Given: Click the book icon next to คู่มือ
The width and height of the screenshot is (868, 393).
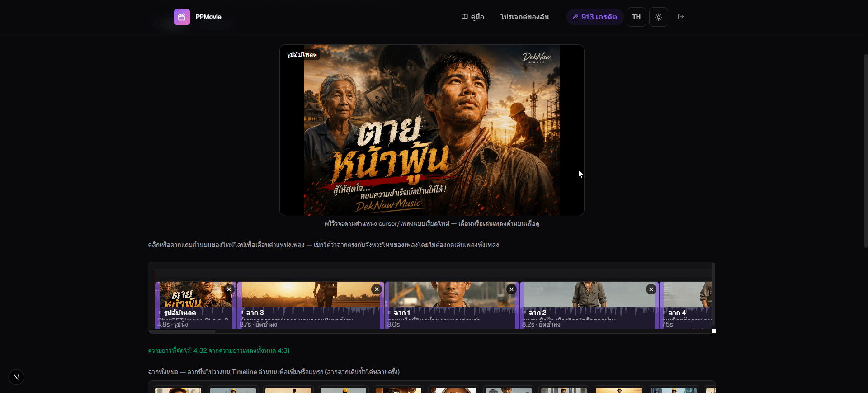Looking at the screenshot, I should pos(464,17).
